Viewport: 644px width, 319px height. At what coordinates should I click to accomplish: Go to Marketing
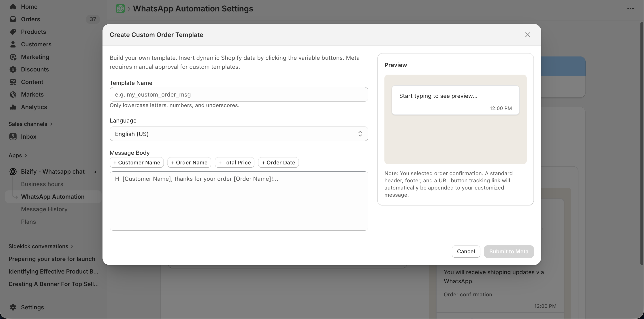point(35,57)
